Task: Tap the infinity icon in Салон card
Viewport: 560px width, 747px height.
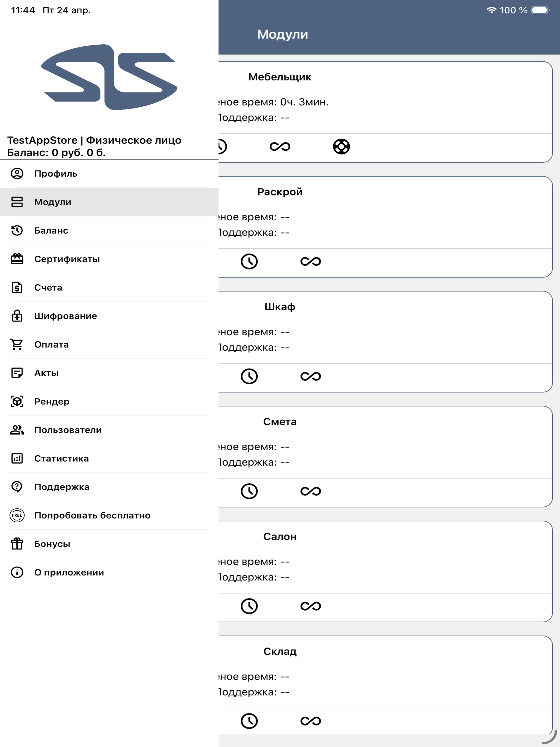Action: [x=310, y=606]
